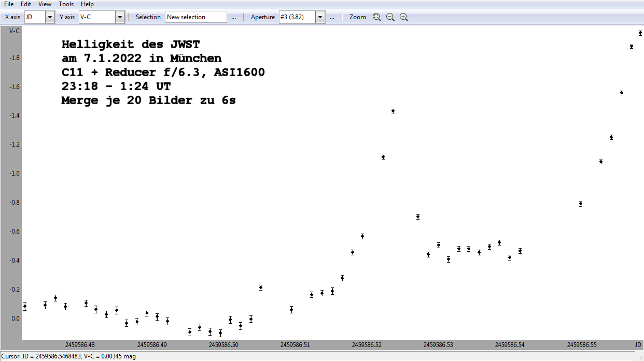Open the Help menu
The image size is (644, 361).
coord(88,4)
